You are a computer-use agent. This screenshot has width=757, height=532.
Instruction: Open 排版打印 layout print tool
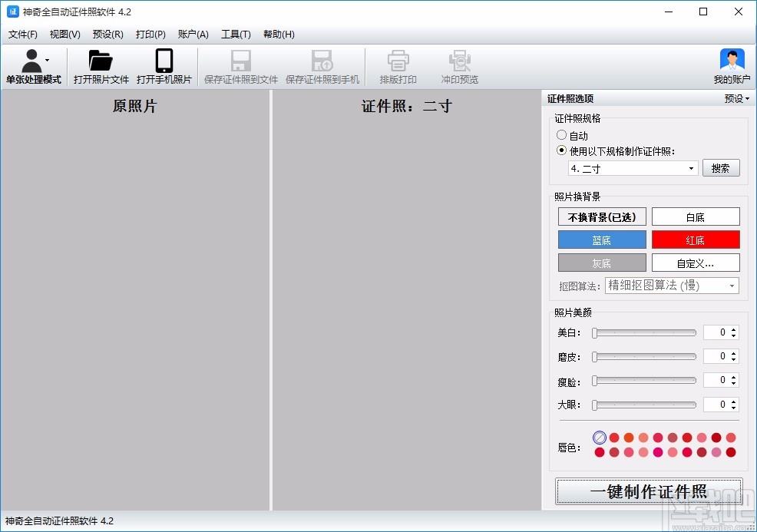pyautogui.click(x=398, y=66)
